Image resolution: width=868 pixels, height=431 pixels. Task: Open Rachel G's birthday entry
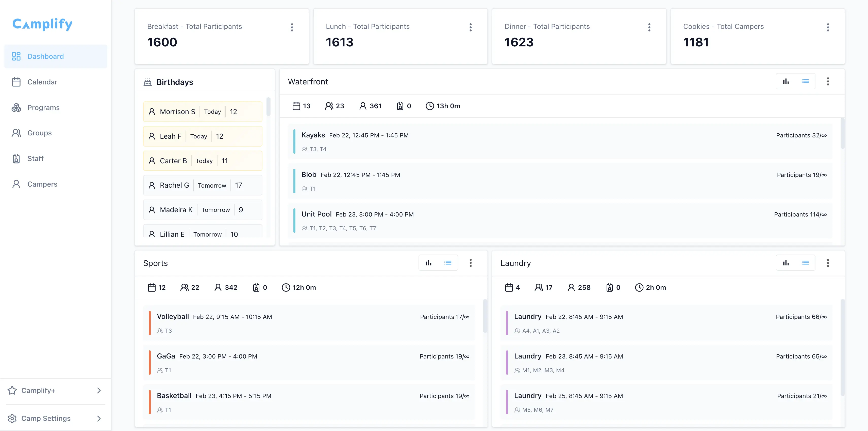click(x=202, y=185)
